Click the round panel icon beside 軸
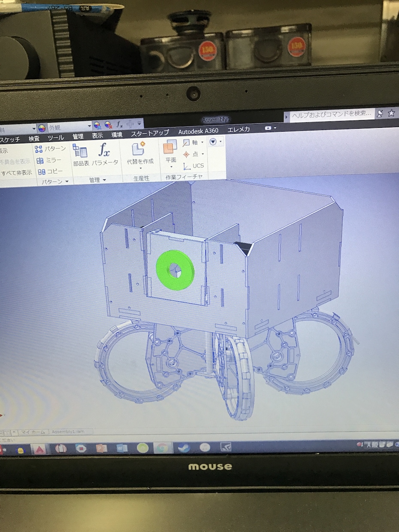This screenshot has width=399, height=532. pyautogui.click(x=213, y=141)
